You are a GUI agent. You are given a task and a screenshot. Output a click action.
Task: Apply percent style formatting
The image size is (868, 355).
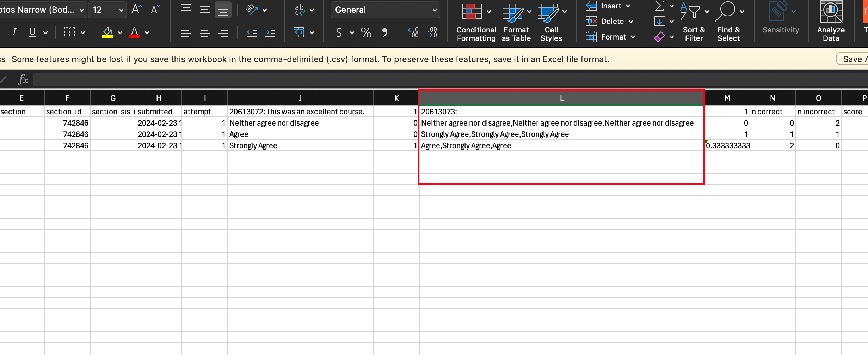pyautogui.click(x=366, y=32)
